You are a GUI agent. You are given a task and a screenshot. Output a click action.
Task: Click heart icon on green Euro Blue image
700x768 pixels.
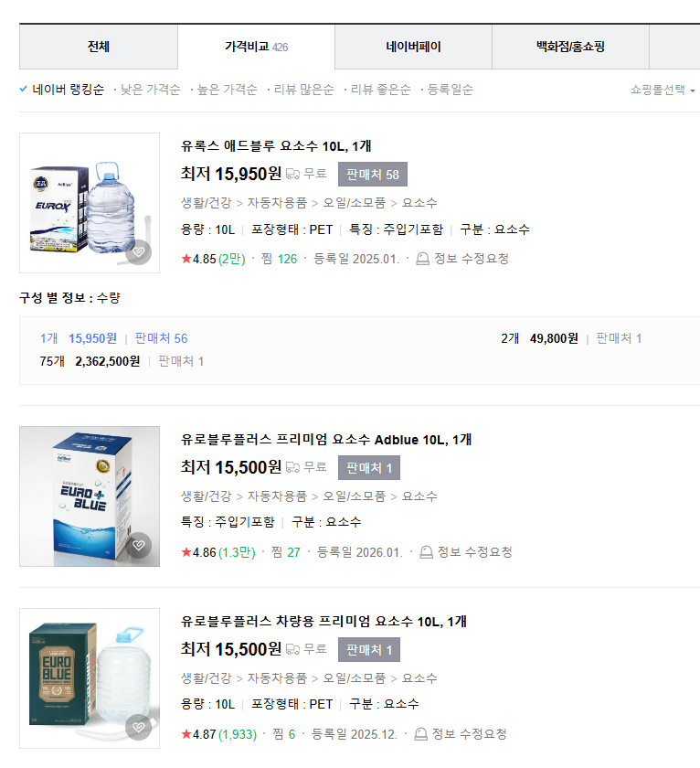point(138,727)
